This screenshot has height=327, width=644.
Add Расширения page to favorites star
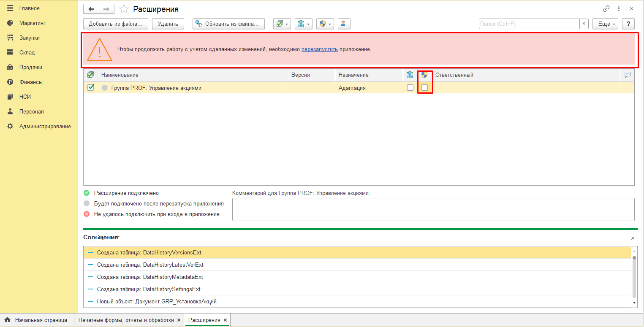tap(124, 9)
